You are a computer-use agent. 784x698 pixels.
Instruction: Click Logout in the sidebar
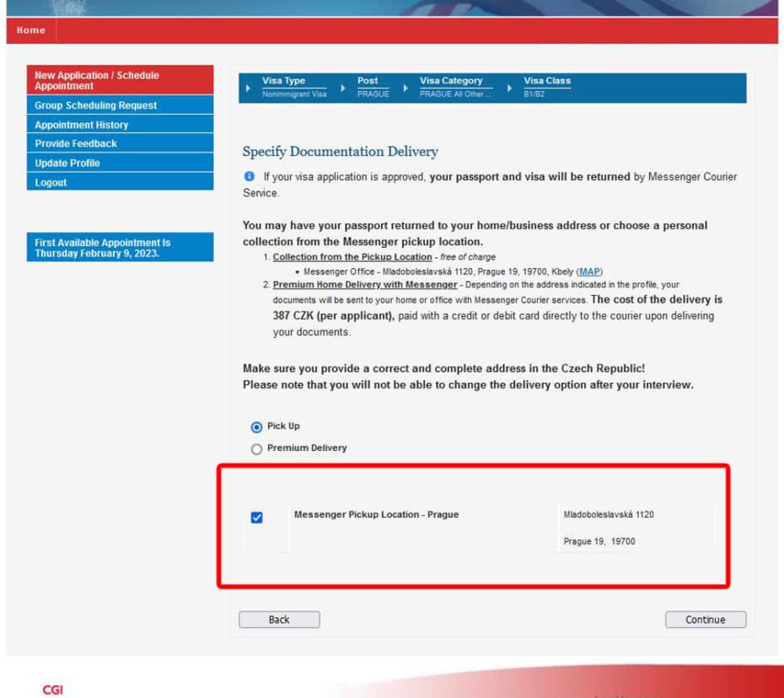click(x=120, y=182)
